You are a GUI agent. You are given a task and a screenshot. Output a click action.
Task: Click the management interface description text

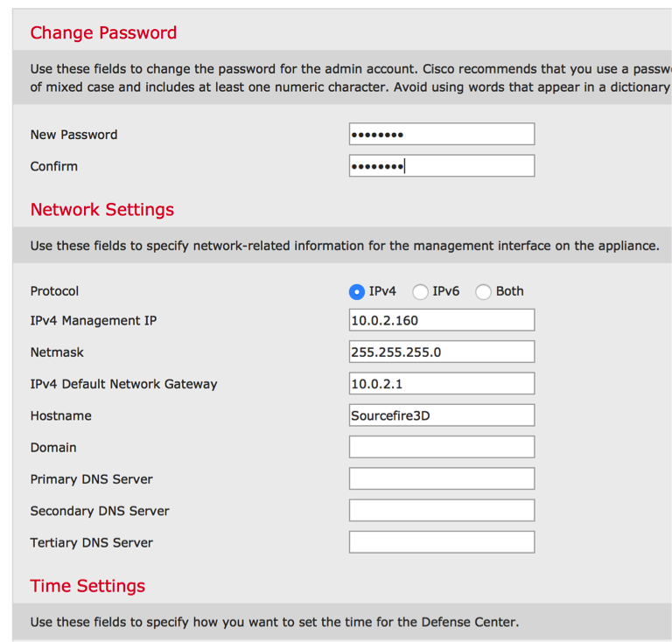pos(345,246)
